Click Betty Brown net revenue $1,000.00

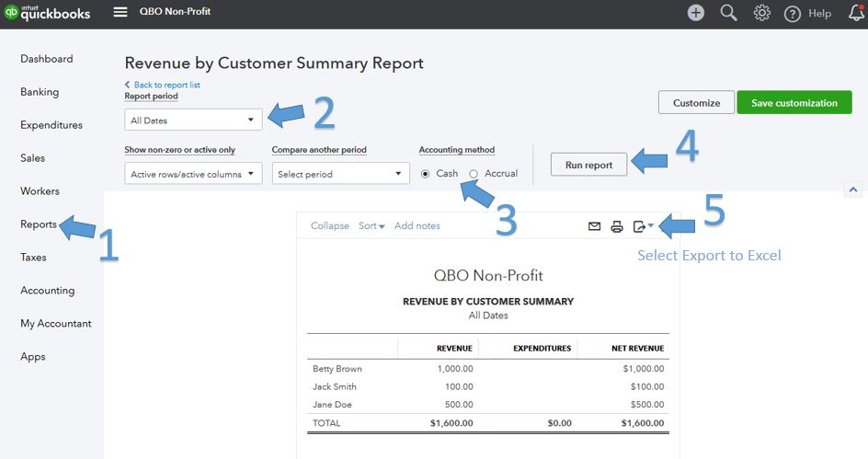[x=644, y=369]
